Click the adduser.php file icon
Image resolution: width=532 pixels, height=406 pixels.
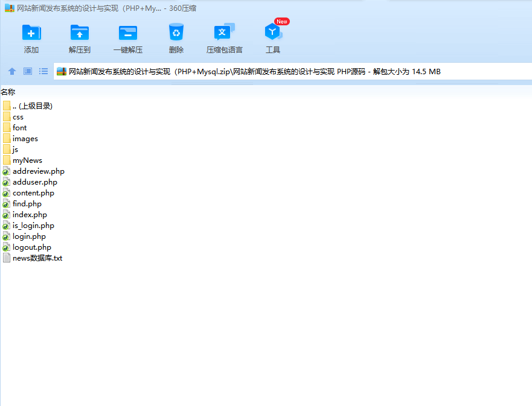pos(7,182)
